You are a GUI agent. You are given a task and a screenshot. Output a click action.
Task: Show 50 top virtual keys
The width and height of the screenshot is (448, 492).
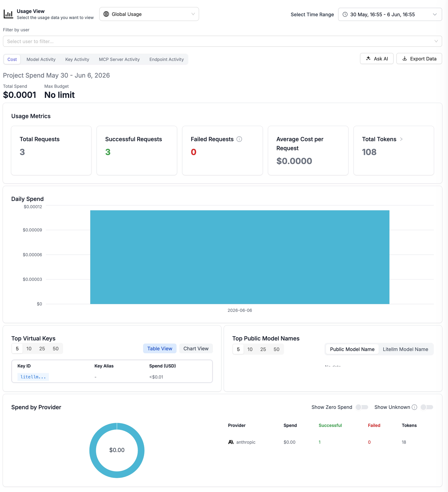[56, 349]
